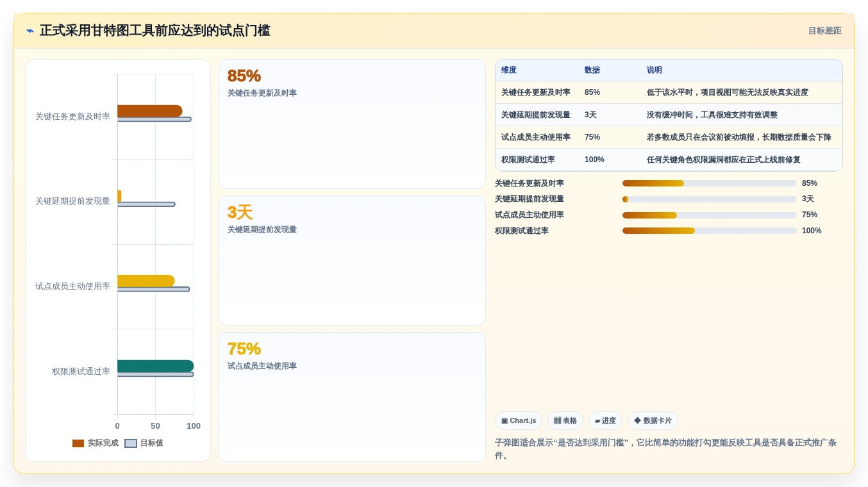Click chart axis label 试点成员主动使用率
The width and height of the screenshot is (868, 487).
point(72,286)
